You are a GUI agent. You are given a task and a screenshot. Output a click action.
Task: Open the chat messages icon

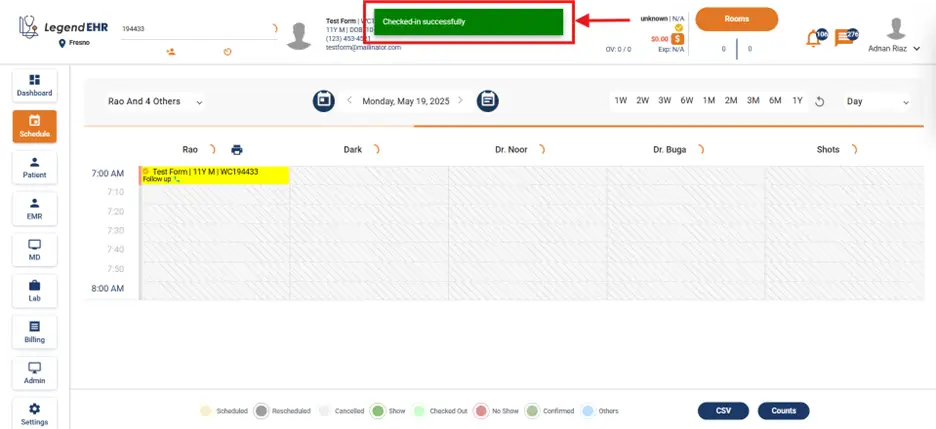point(845,39)
